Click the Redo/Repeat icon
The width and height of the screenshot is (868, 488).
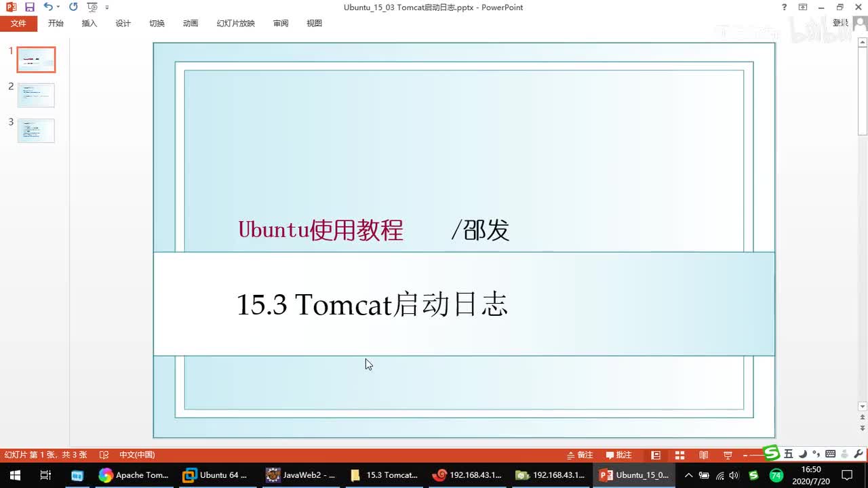coord(73,7)
